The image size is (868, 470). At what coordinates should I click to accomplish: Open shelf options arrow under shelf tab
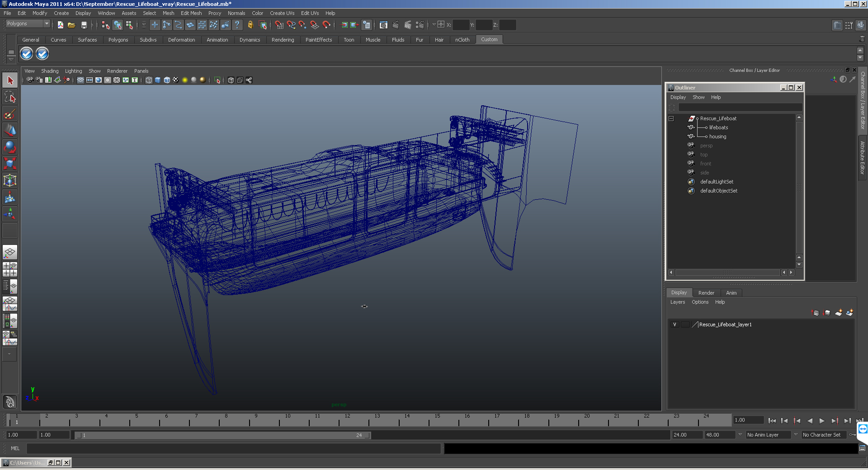[x=11, y=59]
